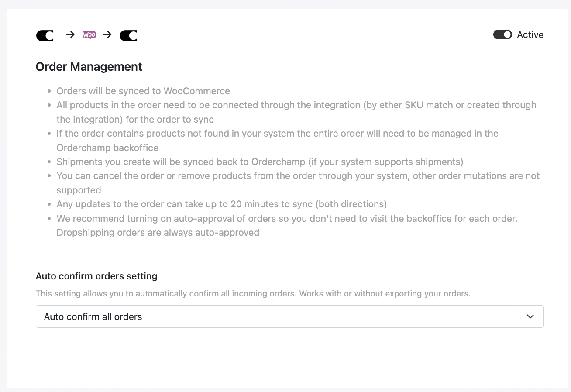Screen dimensions: 571x392
Task: Click the Auto confirm orders setting label
Action: (x=96, y=276)
